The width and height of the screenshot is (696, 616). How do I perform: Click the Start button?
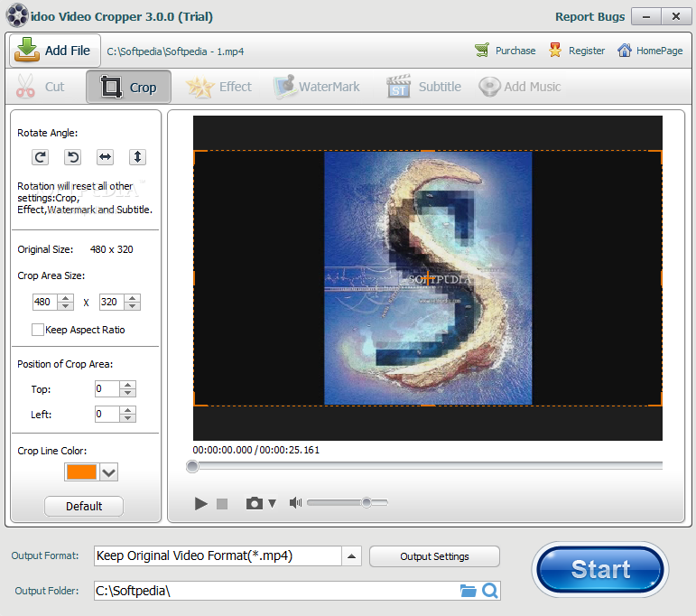coord(600,569)
